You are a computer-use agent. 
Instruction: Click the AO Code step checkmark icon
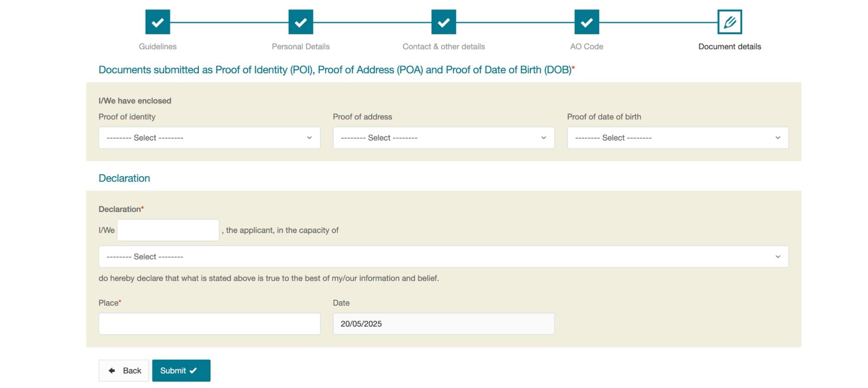coord(587,22)
